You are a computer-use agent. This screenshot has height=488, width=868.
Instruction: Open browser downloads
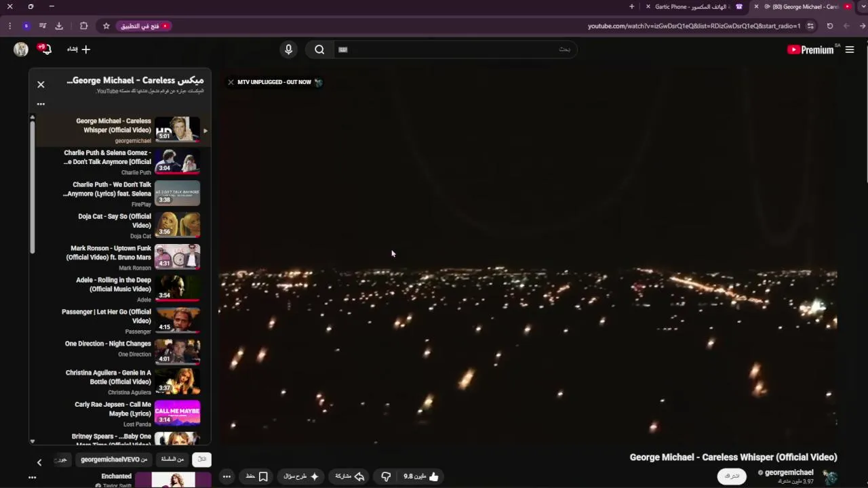tap(59, 26)
